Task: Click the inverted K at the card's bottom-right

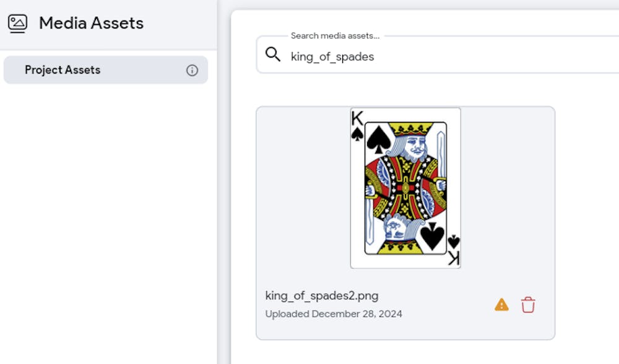Action: (454, 258)
